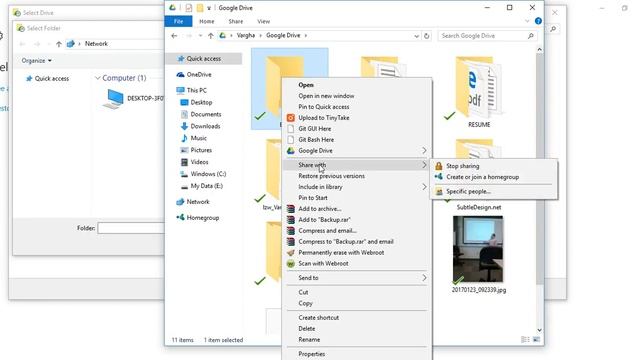Viewport: 640px width, 360px height.
Task: Switch to details view icon in status bar
Action: (525, 340)
